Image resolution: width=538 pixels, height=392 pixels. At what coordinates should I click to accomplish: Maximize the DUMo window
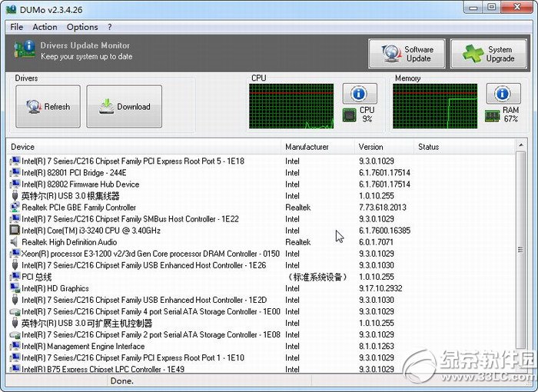492,7
